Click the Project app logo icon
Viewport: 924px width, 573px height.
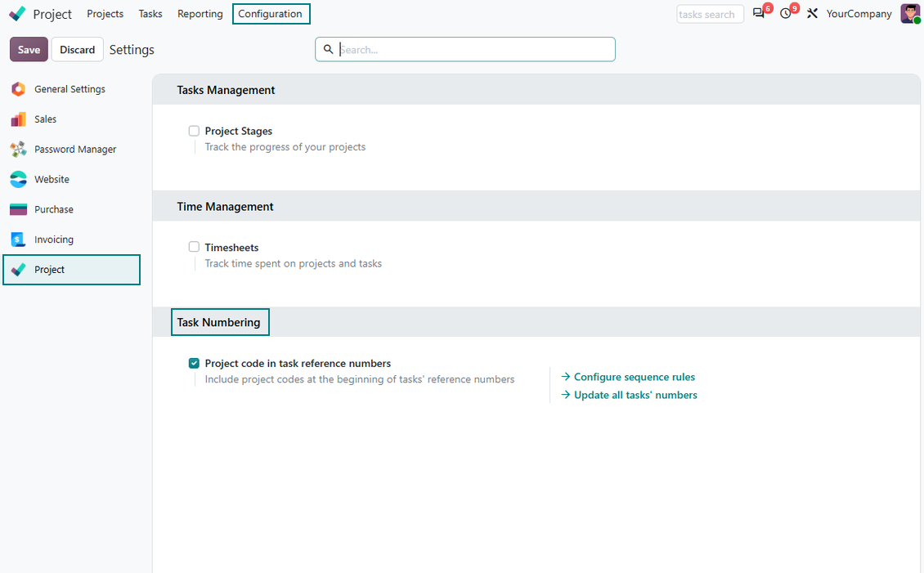pos(18,14)
